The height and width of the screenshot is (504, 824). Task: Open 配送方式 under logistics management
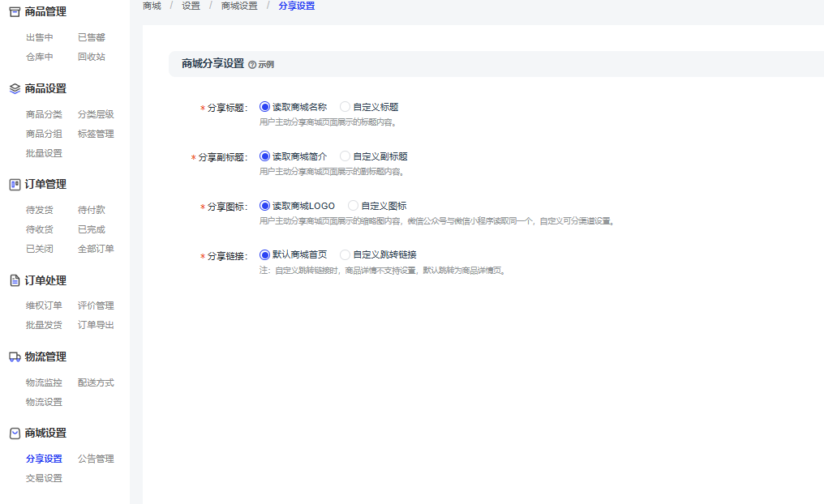click(96, 382)
